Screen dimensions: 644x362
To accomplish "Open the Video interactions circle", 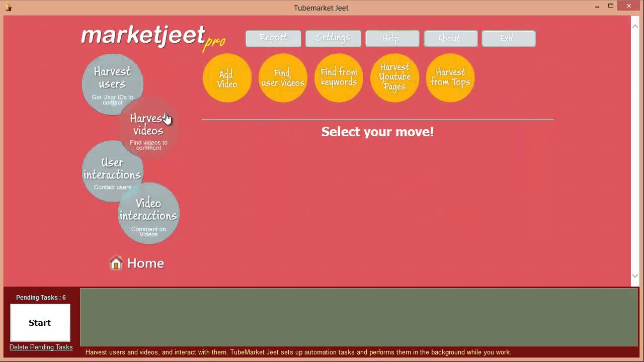I will [148, 214].
